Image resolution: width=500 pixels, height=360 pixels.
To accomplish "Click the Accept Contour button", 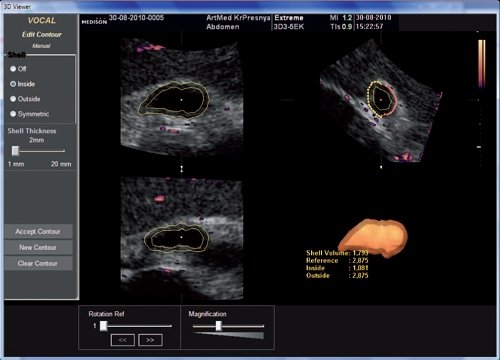I will coord(38,231).
